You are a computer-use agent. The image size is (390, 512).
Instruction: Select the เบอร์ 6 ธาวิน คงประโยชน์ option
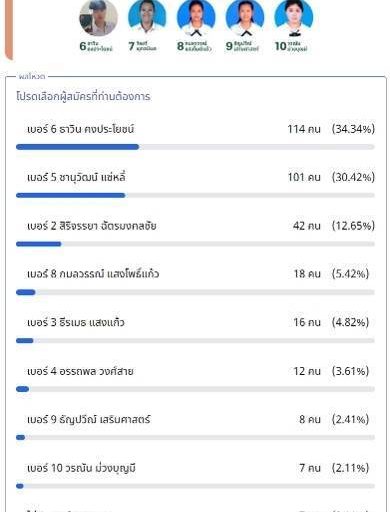click(x=195, y=137)
